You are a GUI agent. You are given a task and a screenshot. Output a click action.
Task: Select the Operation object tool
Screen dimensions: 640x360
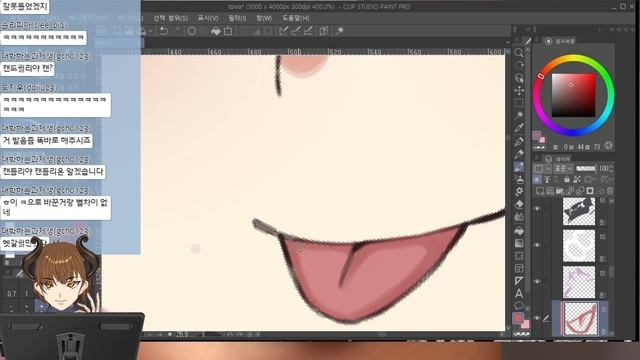[519, 78]
